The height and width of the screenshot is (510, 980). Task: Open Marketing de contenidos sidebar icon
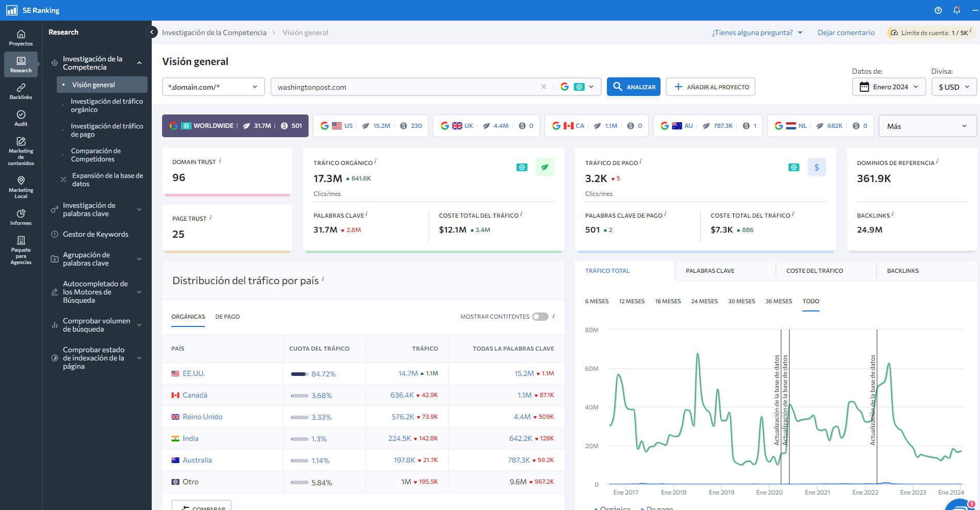[x=21, y=151]
